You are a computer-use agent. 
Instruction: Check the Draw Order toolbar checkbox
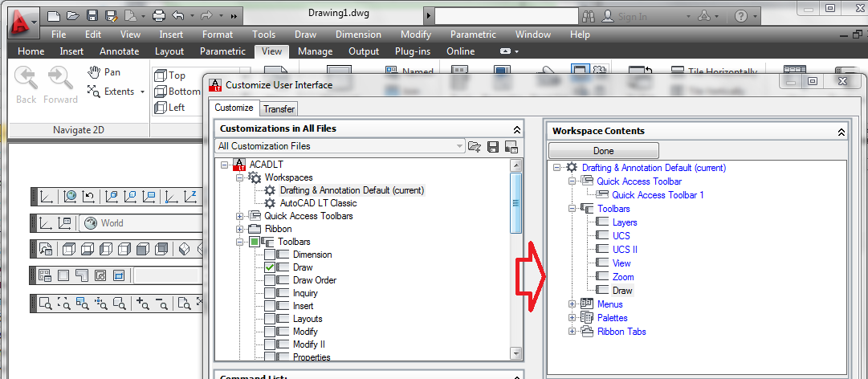270,280
